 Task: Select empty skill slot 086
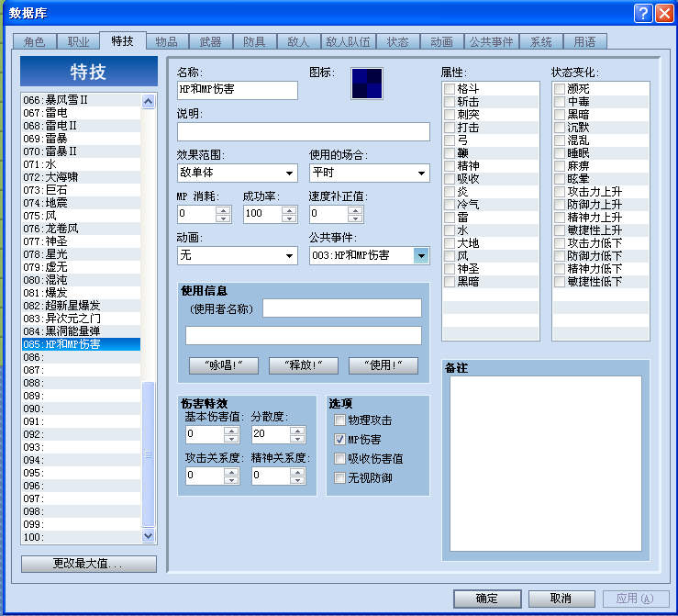tap(81, 357)
